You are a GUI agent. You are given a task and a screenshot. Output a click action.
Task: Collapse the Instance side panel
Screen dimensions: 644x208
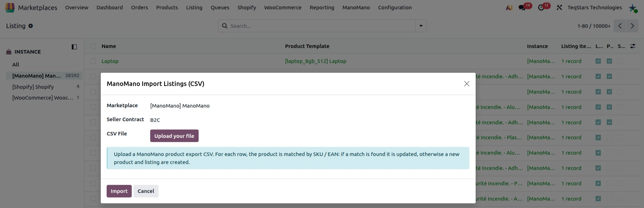coord(74,47)
